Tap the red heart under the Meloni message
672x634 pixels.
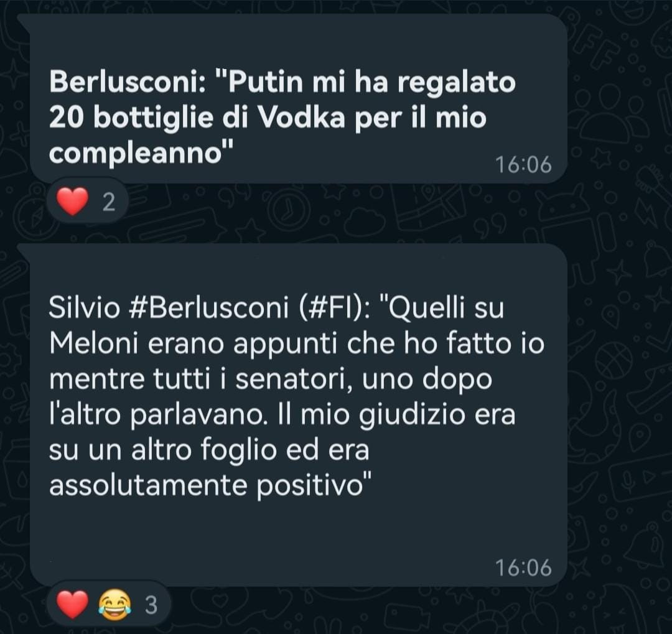coord(72,604)
